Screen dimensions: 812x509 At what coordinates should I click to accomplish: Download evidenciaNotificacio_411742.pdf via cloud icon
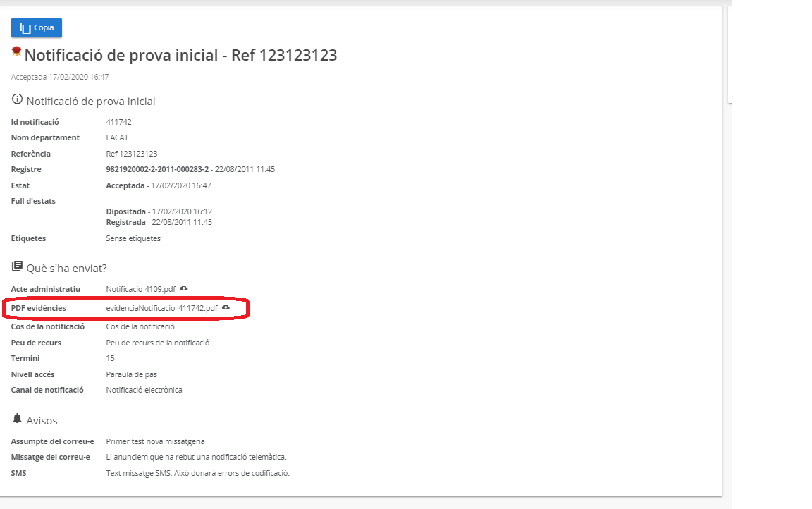[x=226, y=307]
